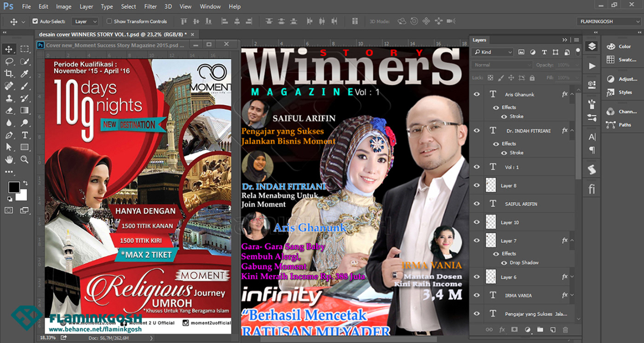This screenshot has width=644, height=343.
Task: Open the Filter menu
Action: [150, 6]
